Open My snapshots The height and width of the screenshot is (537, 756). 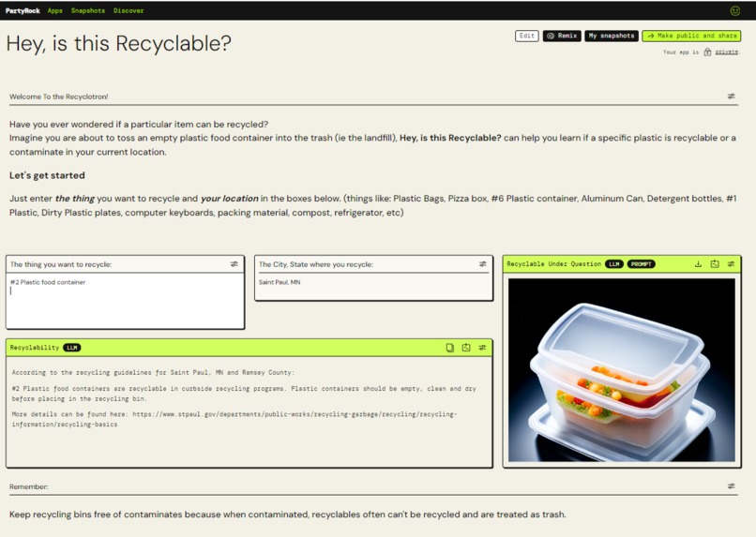coord(612,36)
